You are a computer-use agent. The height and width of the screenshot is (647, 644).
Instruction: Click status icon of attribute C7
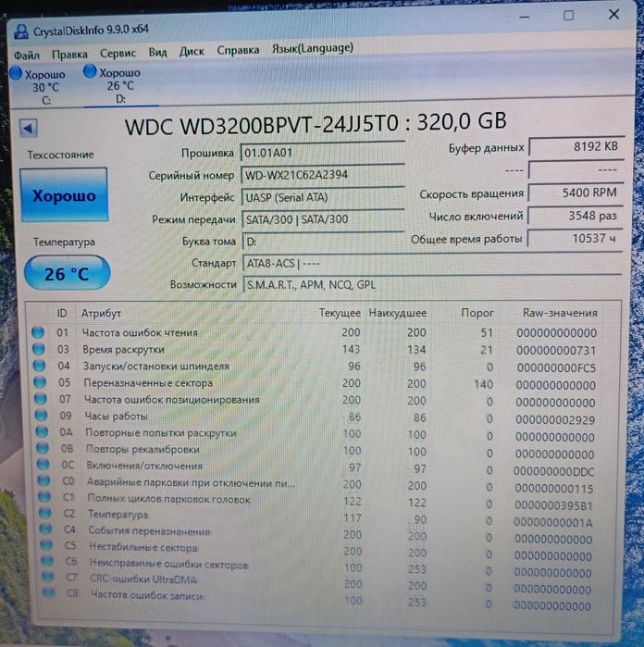[x=48, y=577]
